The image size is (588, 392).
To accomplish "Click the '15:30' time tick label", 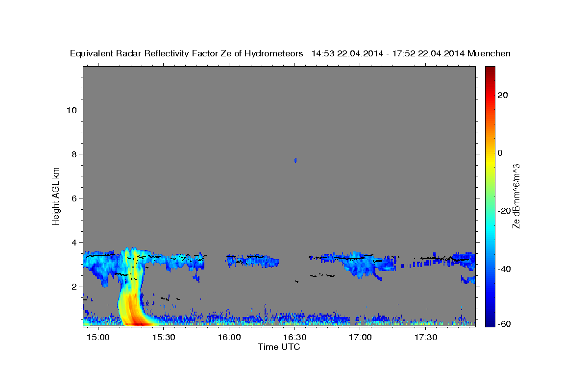I will point(164,337).
